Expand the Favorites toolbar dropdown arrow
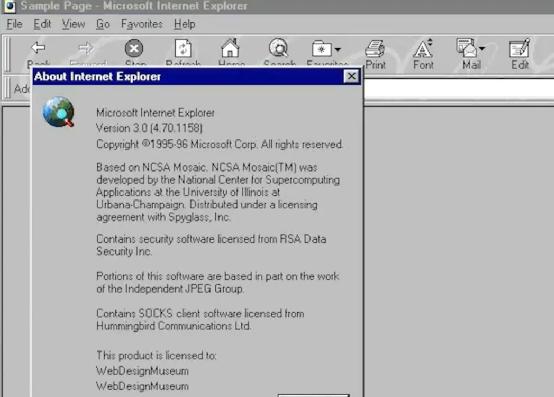This screenshot has width=554, height=397. 338,49
